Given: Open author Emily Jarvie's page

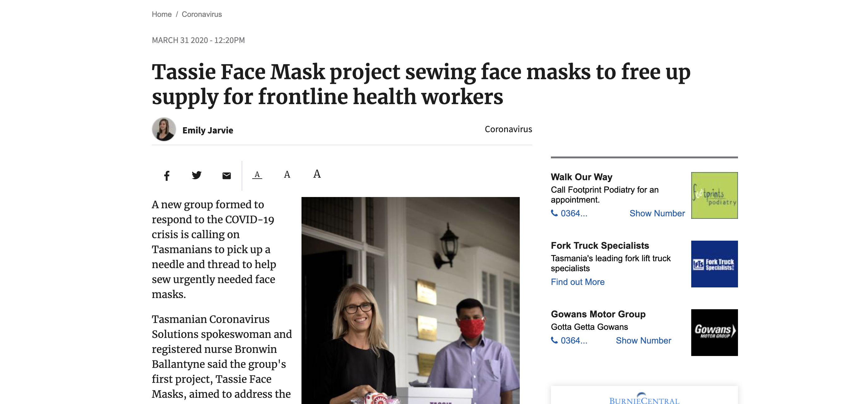Looking at the screenshot, I should click(208, 130).
